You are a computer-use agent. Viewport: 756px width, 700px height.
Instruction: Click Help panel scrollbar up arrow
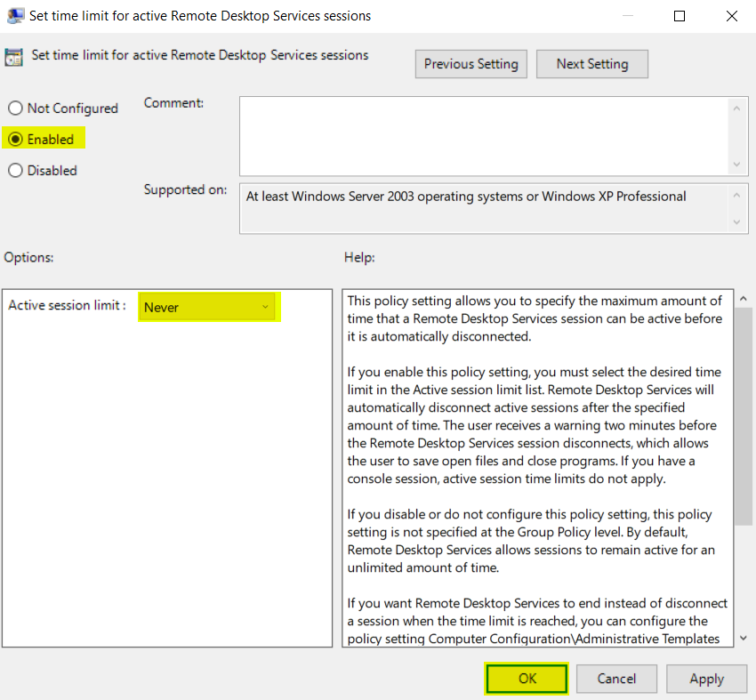pyautogui.click(x=744, y=299)
